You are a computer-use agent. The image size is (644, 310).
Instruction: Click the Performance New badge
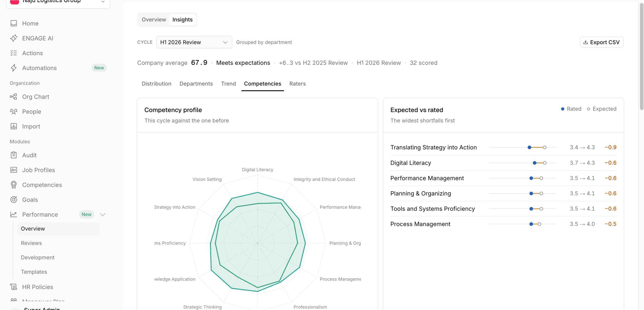coord(86,214)
